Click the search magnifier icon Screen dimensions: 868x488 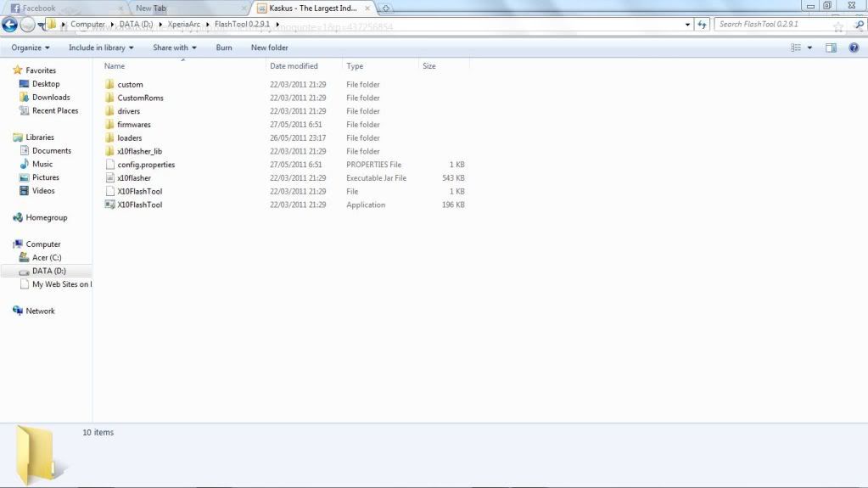point(859,25)
